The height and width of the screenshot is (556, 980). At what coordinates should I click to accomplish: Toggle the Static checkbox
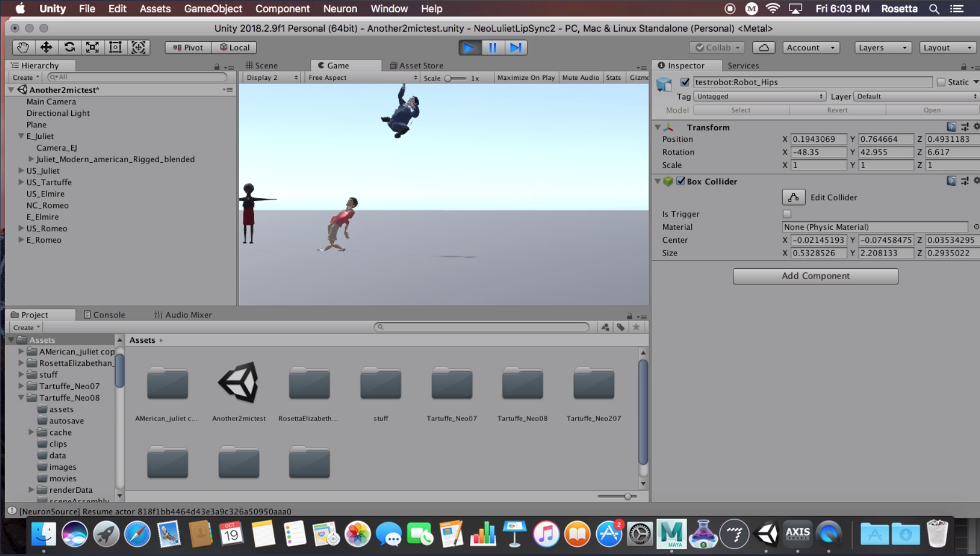pos(941,82)
